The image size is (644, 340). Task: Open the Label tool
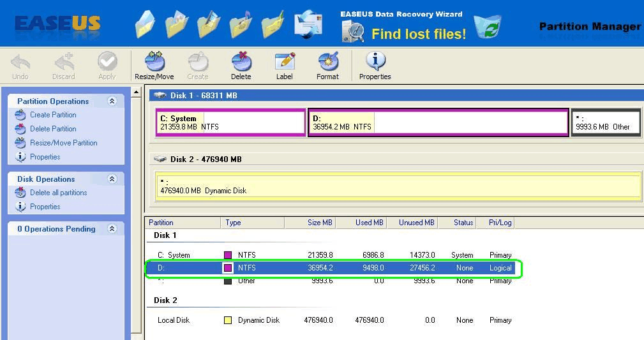[x=285, y=66]
